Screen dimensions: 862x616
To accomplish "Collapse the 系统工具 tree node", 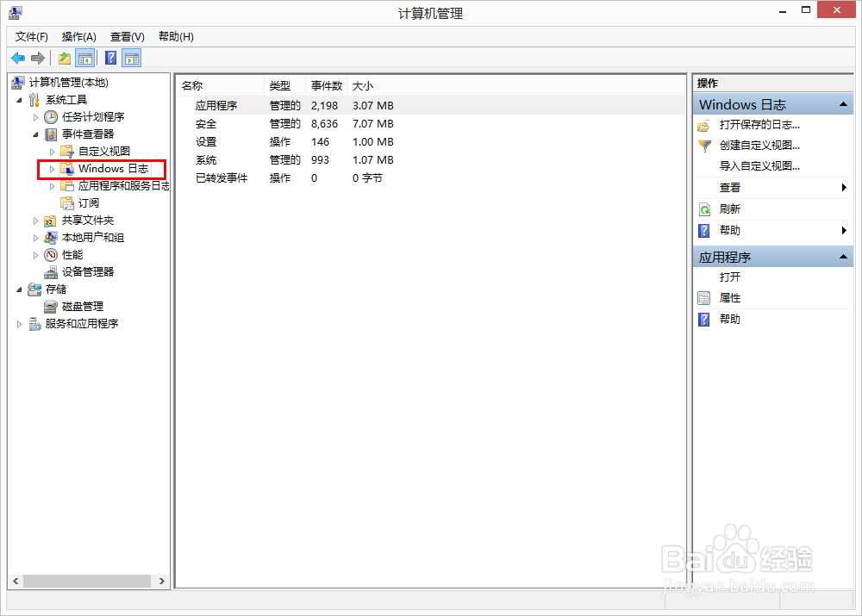I will (x=19, y=100).
